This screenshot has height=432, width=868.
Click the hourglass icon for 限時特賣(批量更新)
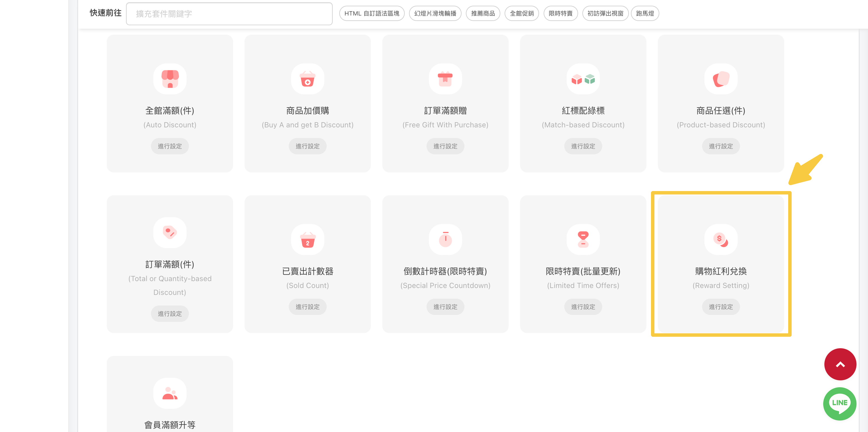click(583, 240)
